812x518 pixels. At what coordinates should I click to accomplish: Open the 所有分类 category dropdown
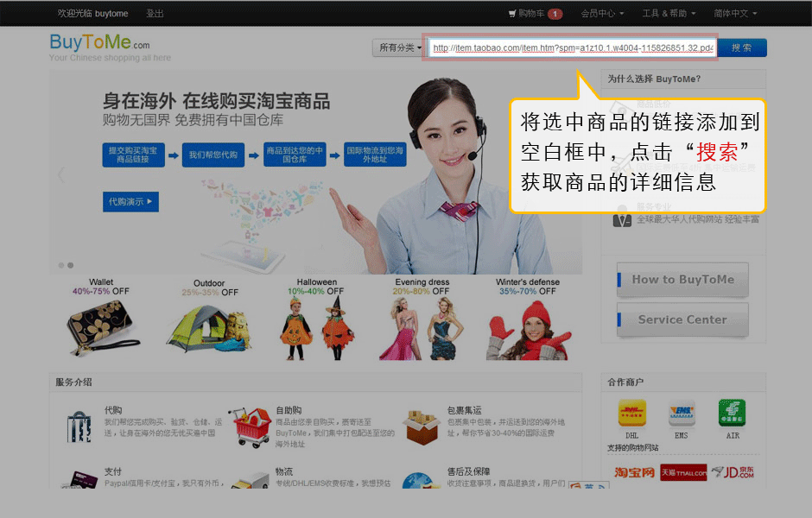(400, 48)
